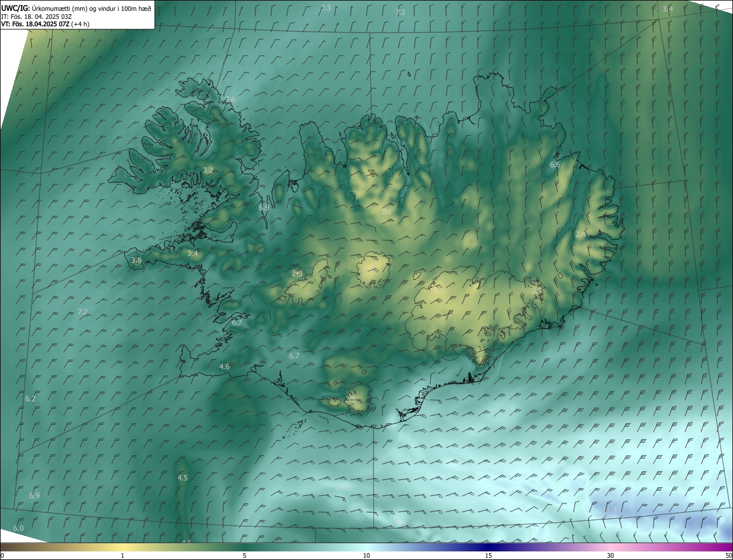Click the color scale label 30
This screenshot has height=560, width=733.
tap(610, 556)
